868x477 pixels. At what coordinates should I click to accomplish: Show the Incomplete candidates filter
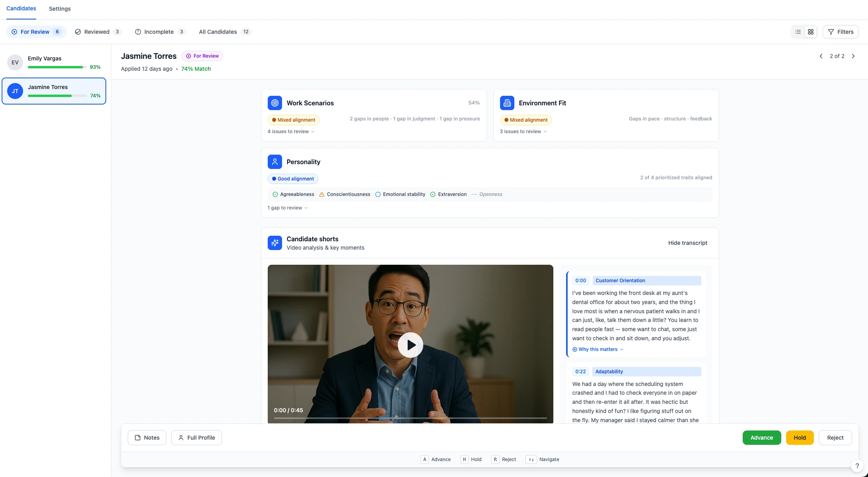point(160,32)
